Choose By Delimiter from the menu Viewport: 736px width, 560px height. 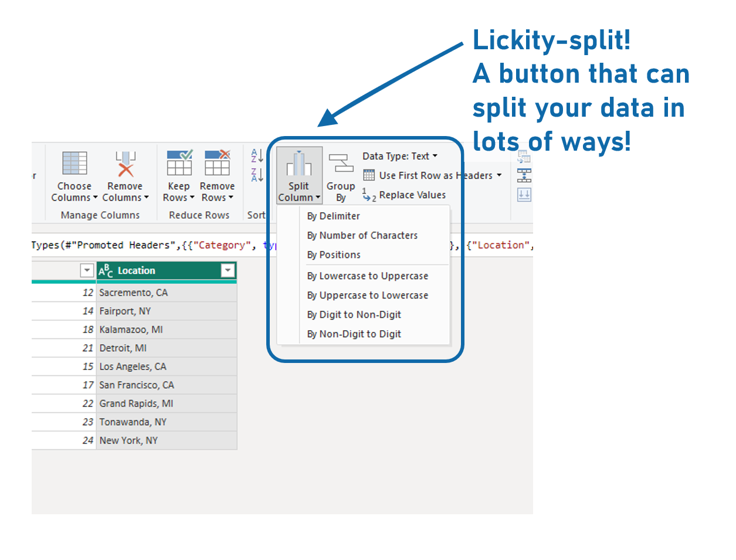(334, 216)
